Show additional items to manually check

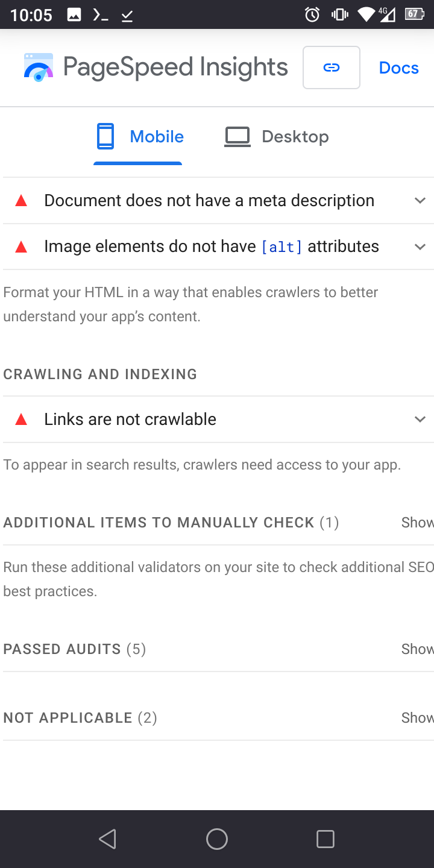(x=417, y=523)
